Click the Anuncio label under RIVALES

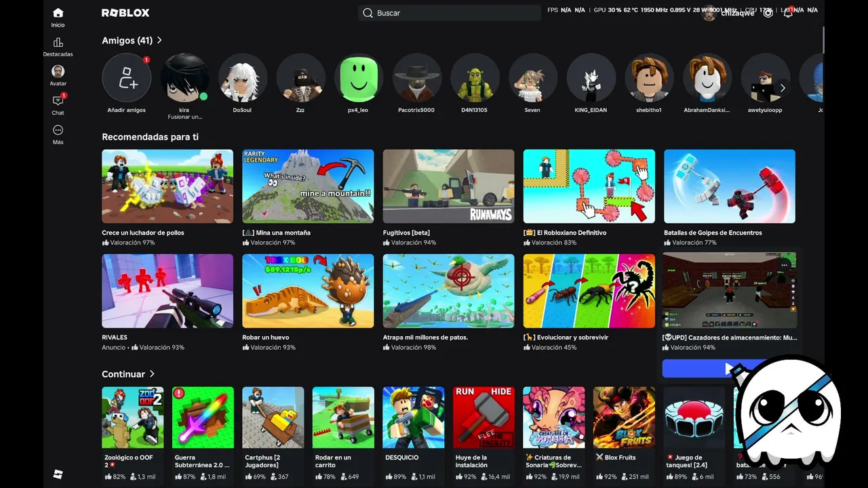(114, 348)
